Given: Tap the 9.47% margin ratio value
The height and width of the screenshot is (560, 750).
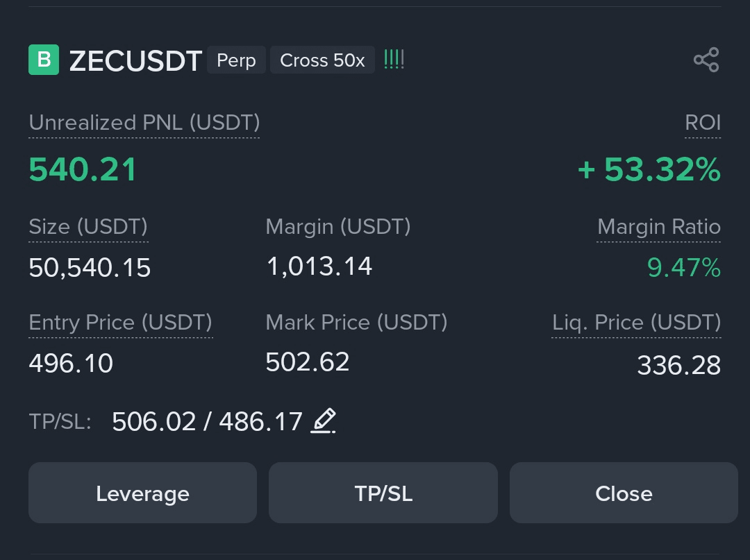Looking at the screenshot, I should [683, 267].
